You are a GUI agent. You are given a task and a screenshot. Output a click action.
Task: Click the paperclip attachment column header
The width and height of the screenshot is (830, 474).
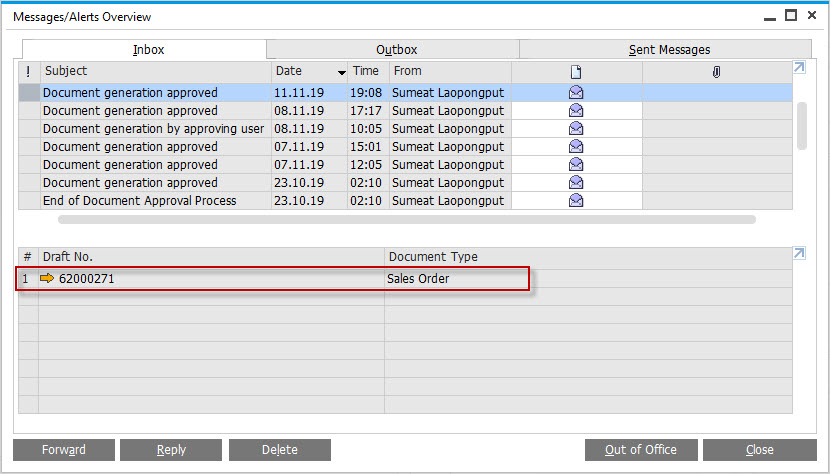(717, 71)
